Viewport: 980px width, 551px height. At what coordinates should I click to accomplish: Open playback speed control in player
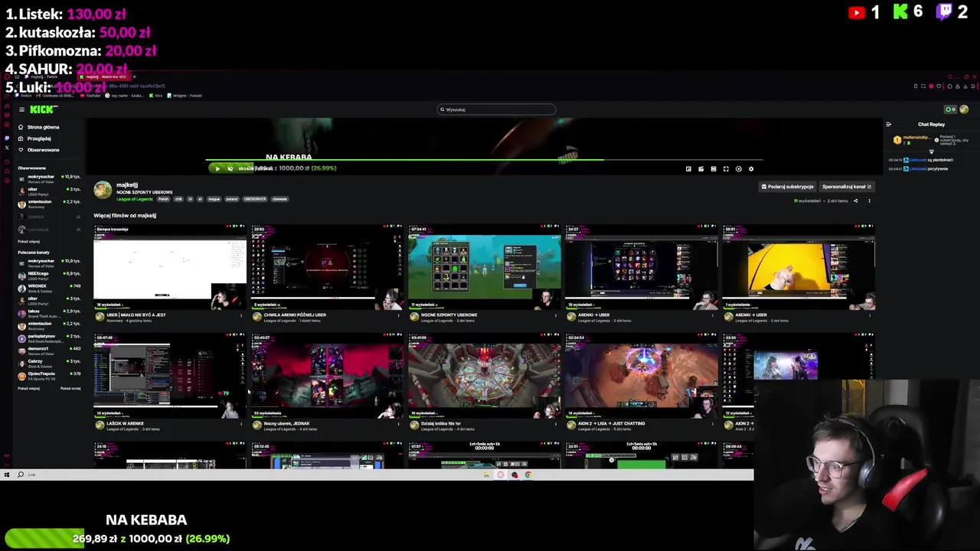pyautogui.click(x=738, y=169)
